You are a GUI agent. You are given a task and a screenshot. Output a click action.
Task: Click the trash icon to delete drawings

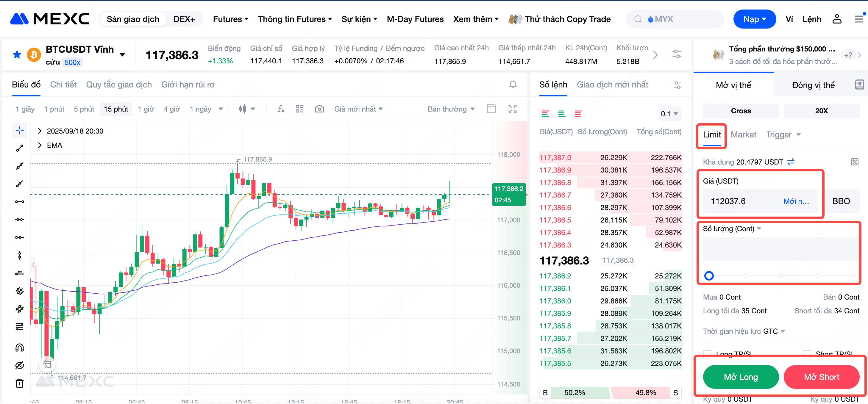(20, 383)
